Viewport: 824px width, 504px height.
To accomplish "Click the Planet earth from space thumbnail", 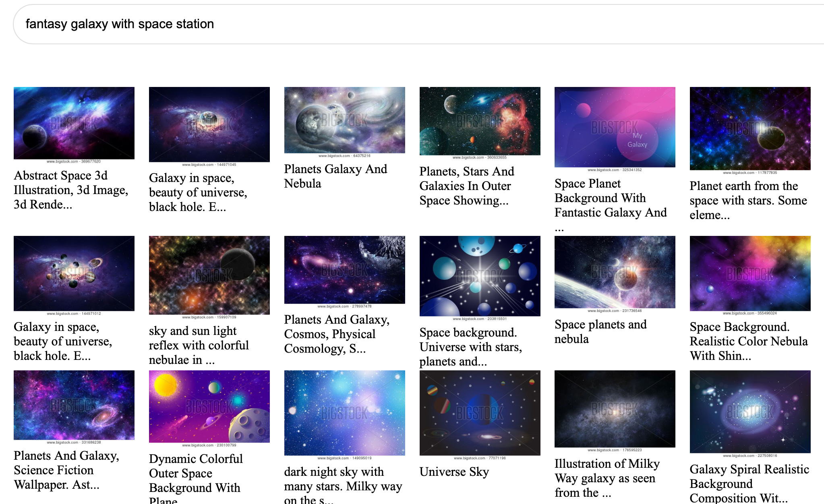I will click(x=750, y=128).
